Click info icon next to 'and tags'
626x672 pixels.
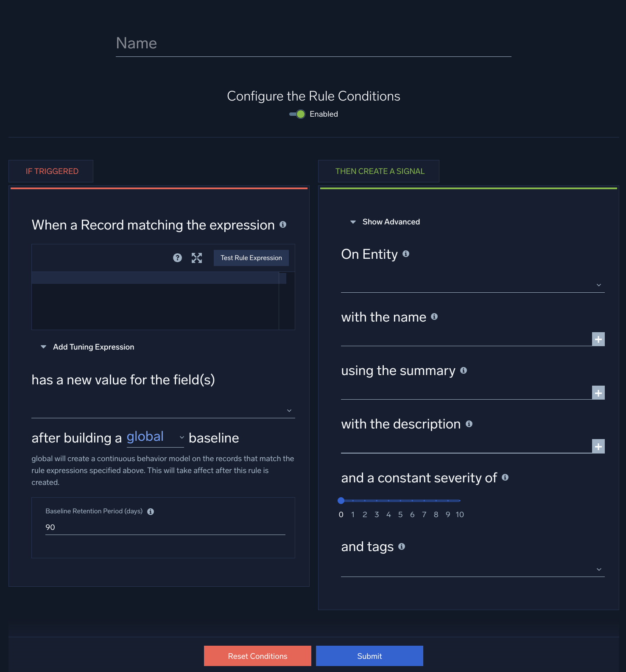(402, 546)
